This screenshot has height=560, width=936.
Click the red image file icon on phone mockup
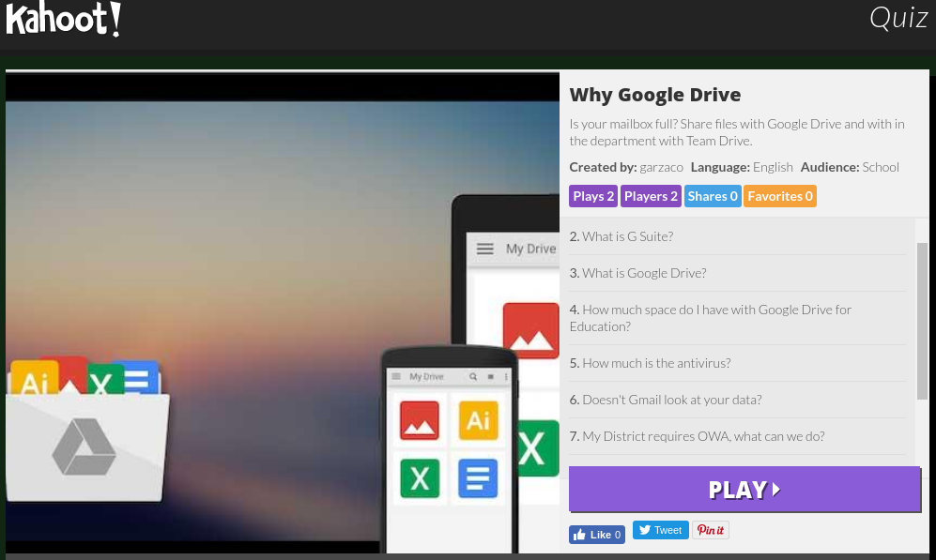[x=419, y=420]
